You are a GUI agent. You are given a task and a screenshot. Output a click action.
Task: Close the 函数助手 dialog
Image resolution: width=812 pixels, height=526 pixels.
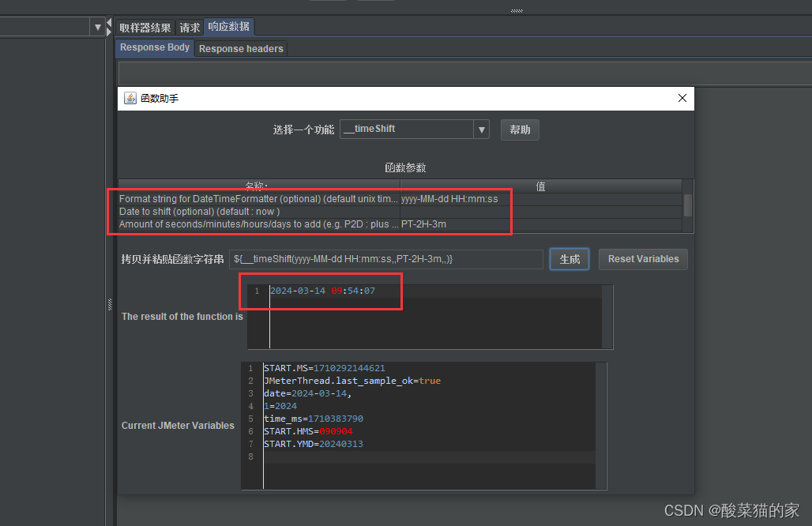pyautogui.click(x=682, y=98)
